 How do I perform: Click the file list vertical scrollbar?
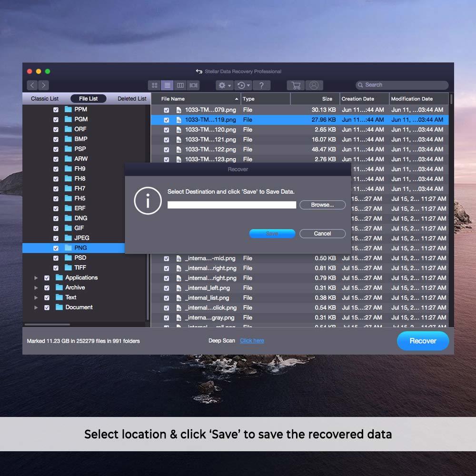click(x=451, y=99)
